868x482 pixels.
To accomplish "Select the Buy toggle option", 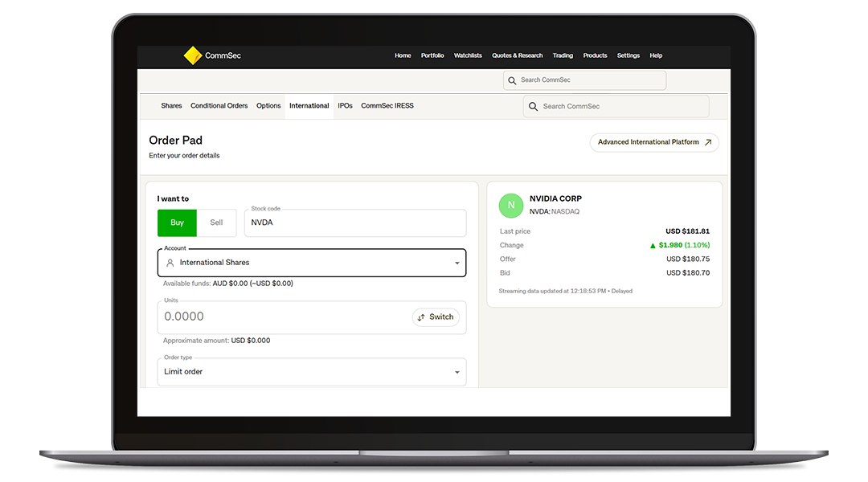I will (177, 223).
